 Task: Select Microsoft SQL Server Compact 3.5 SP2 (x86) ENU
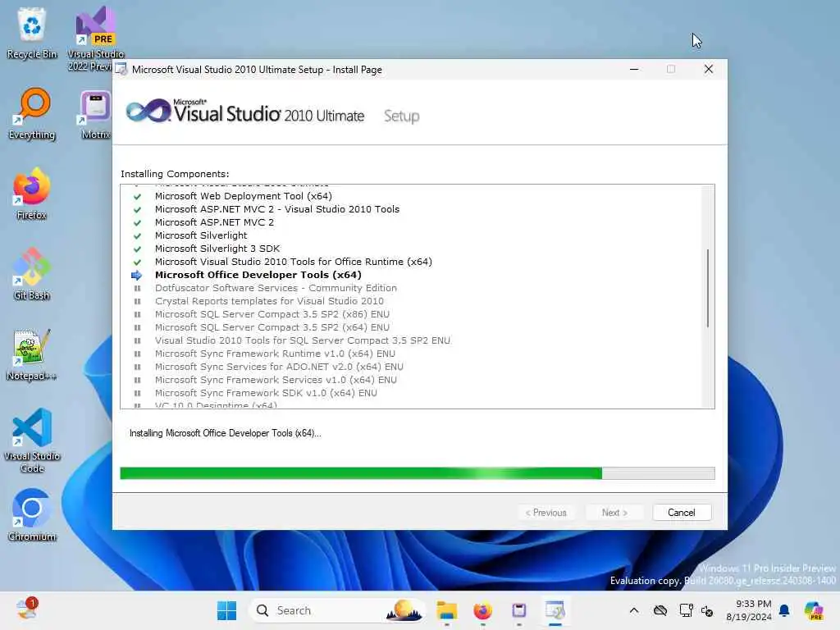tap(272, 314)
